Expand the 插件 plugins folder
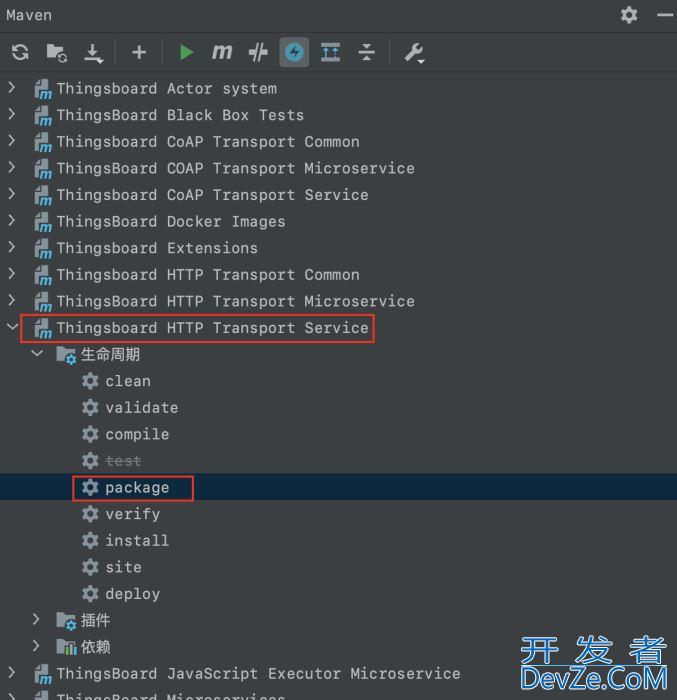Screen dimensions: 677x700 pyautogui.click(x=37, y=619)
